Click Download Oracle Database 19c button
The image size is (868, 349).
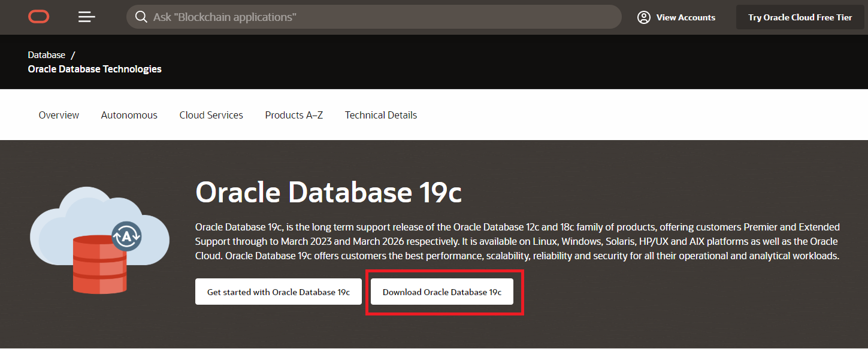click(442, 292)
